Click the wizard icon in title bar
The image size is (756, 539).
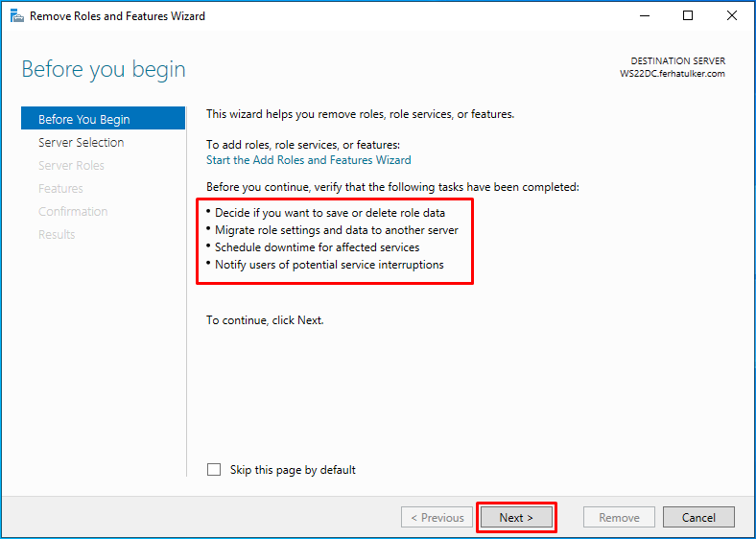pyautogui.click(x=17, y=16)
